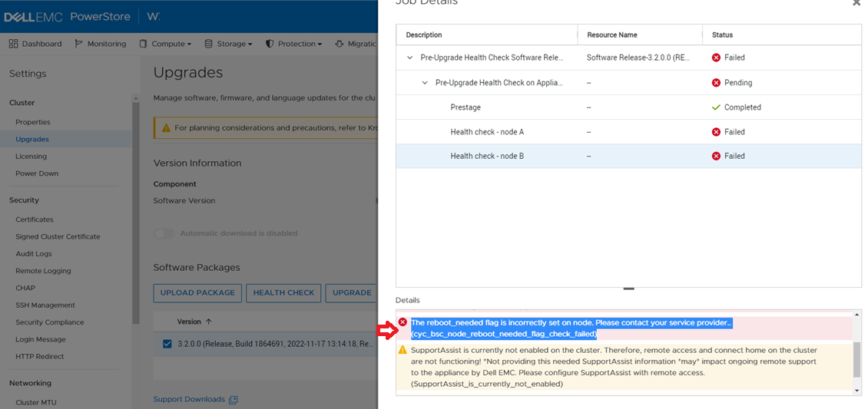
Task: Click the planning considerations warning icon
Action: [x=166, y=127]
